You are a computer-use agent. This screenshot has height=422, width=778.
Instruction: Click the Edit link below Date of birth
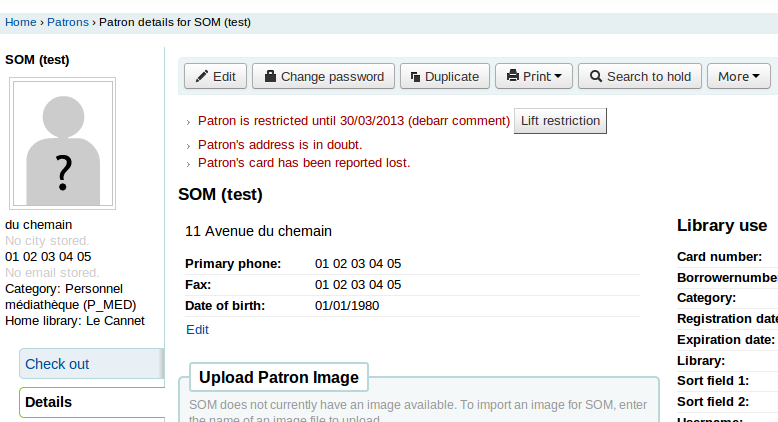click(197, 329)
